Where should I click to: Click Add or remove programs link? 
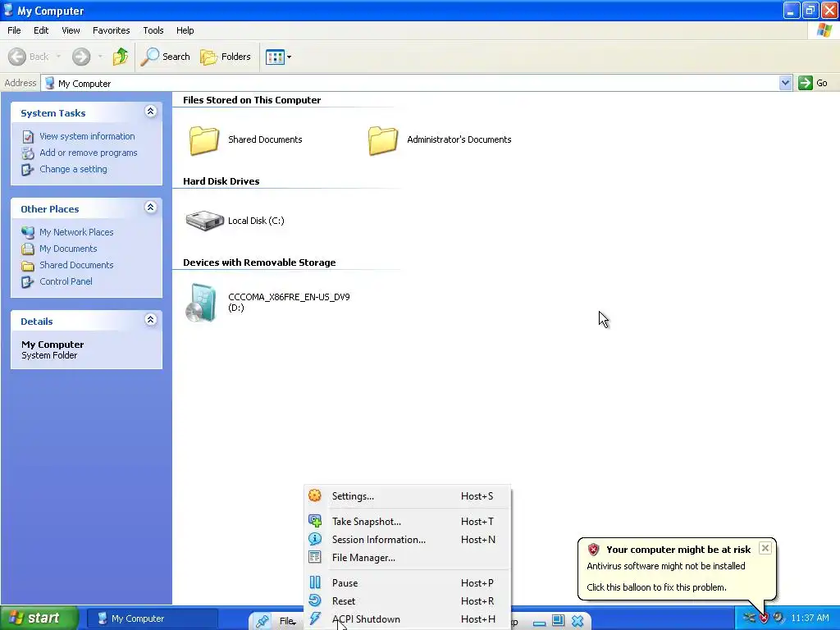(x=89, y=153)
